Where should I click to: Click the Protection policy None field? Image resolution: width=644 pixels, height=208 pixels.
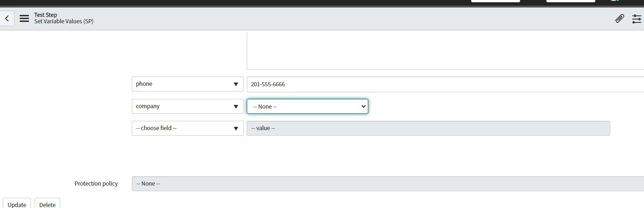click(x=388, y=184)
